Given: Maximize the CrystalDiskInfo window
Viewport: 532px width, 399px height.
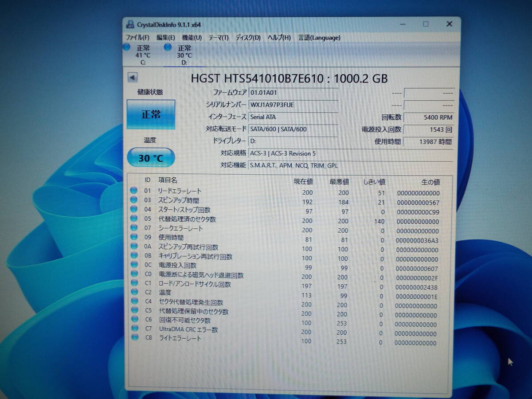Looking at the screenshot, I should click(425, 24).
